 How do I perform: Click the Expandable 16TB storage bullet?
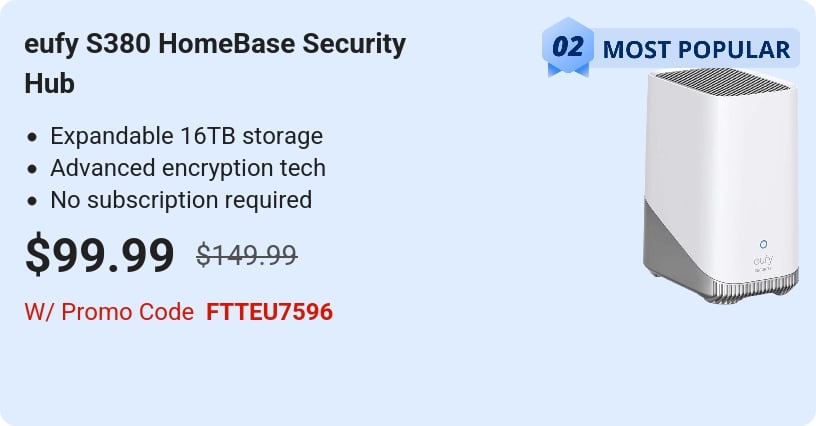[186, 136]
